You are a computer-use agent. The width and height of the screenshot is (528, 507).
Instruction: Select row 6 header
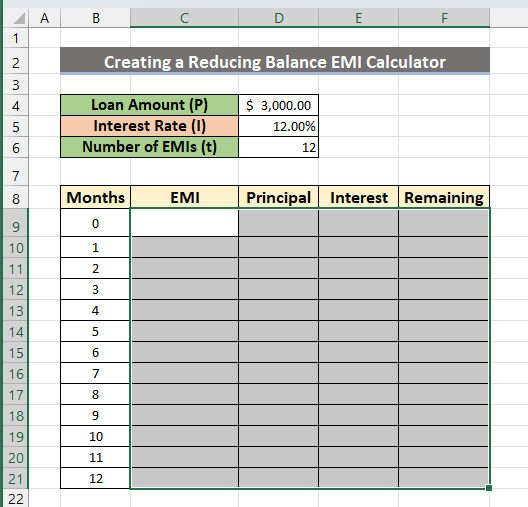[x=15, y=147]
